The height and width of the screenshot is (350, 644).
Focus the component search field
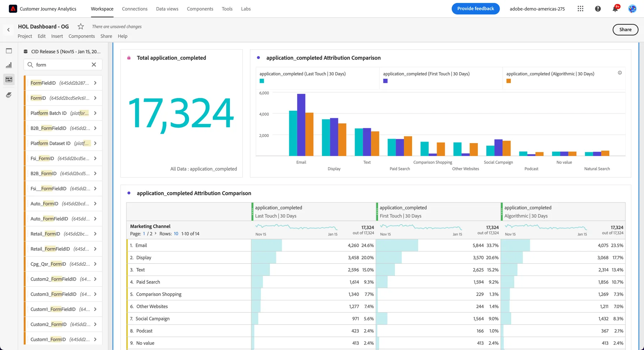coord(63,65)
